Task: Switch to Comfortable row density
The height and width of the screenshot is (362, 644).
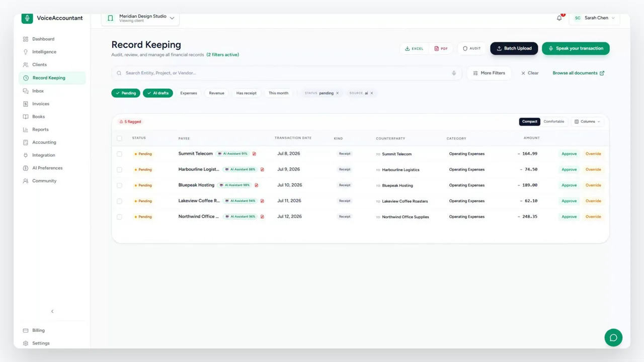Action: (x=554, y=122)
